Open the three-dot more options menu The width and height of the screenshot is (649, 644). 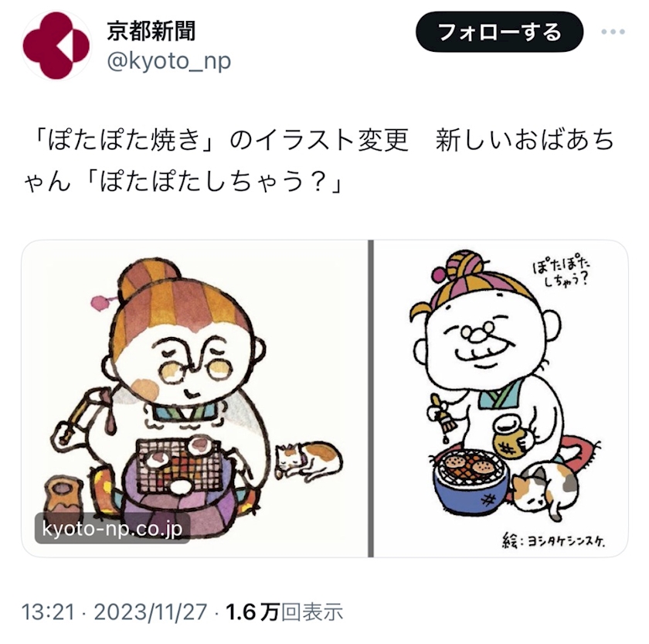613,32
